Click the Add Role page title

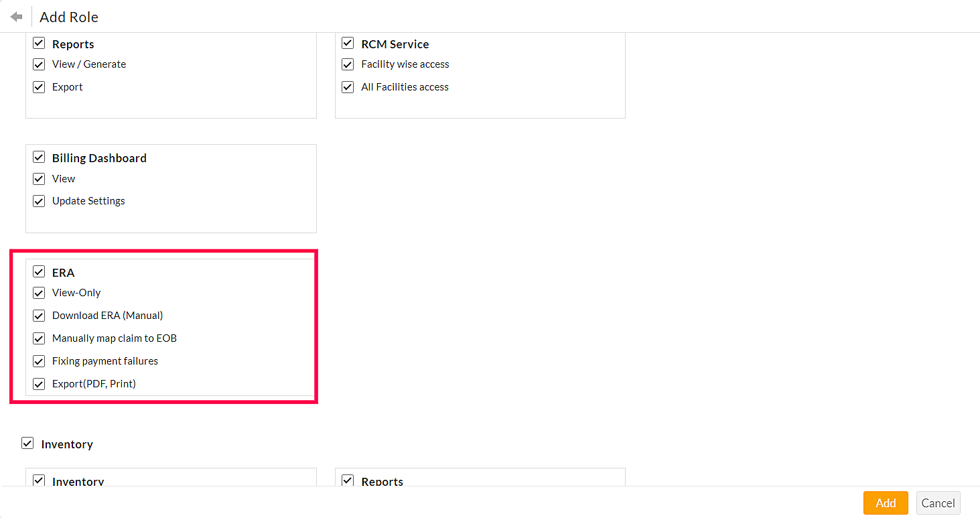(69, 17)
